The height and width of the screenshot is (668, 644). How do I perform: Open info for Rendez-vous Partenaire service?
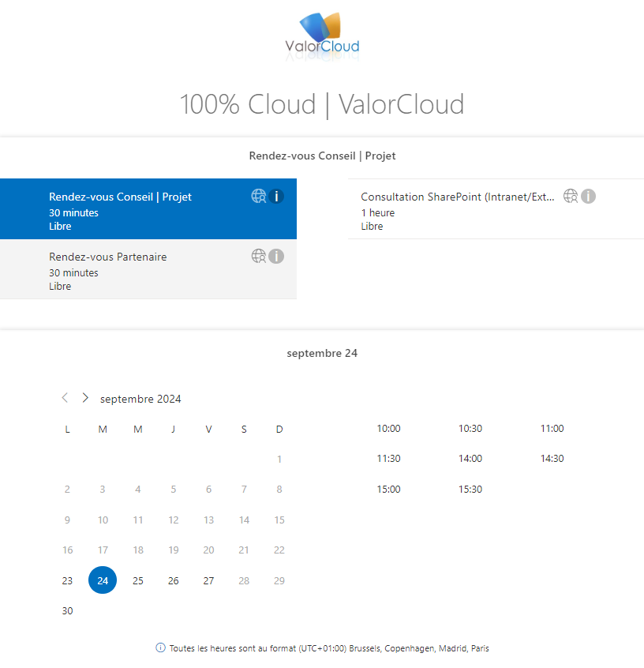tap(276, 257)
